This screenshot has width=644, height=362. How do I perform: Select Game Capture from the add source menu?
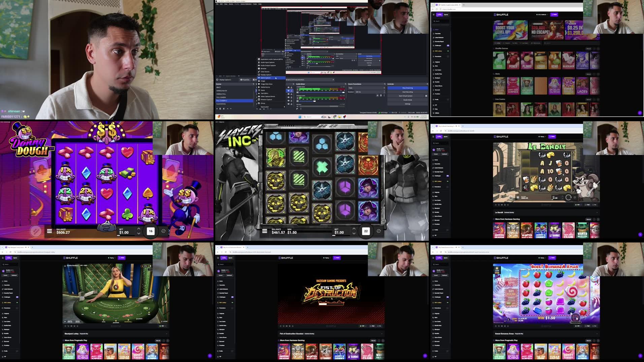(266, 78)
